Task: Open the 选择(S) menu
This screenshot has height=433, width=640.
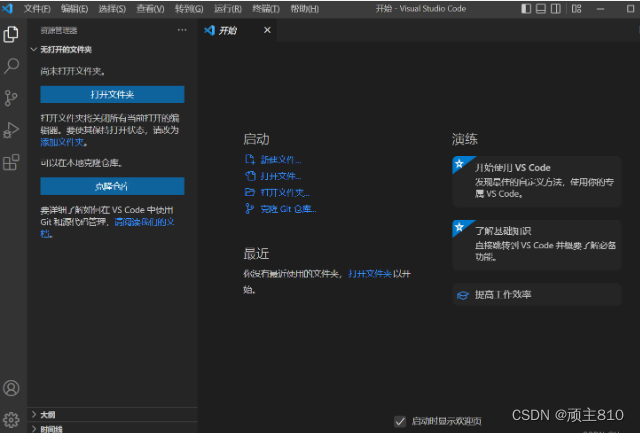Action: (112, 9)
